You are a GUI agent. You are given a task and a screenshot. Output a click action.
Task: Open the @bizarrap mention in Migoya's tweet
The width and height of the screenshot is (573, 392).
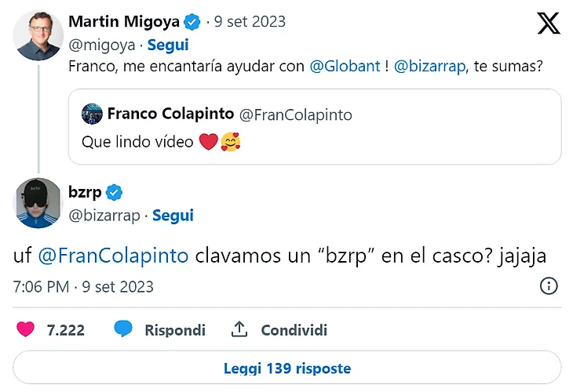coord(429,68)
